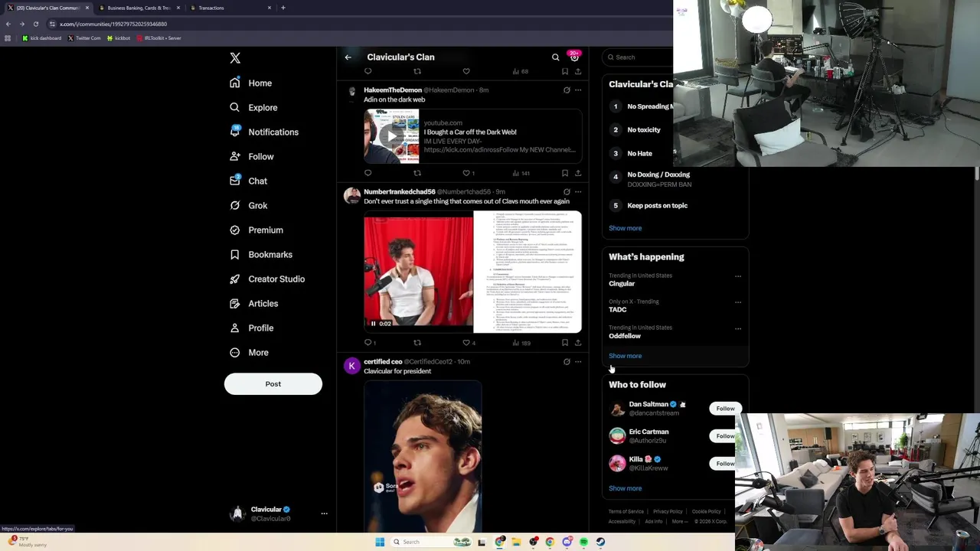Open Grok actions on certified ceo's post
Viewport: 980px width, 551px height.
click(567, 362)
